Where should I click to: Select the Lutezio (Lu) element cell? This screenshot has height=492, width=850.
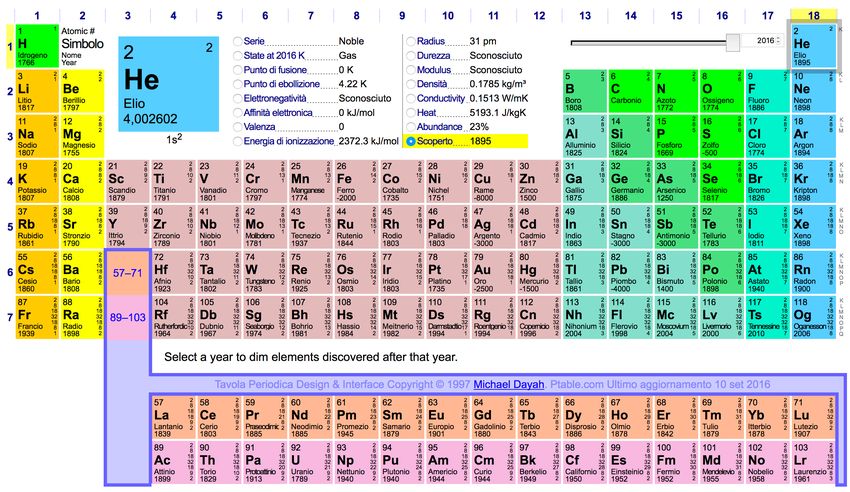(813, 417)
